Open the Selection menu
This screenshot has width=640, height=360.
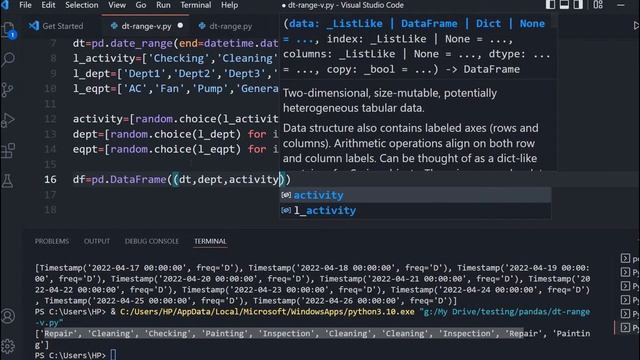pos(82,5)
